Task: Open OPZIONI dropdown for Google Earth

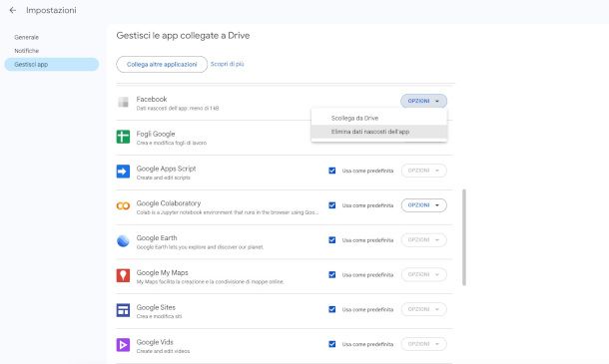Action: point(423,239)
